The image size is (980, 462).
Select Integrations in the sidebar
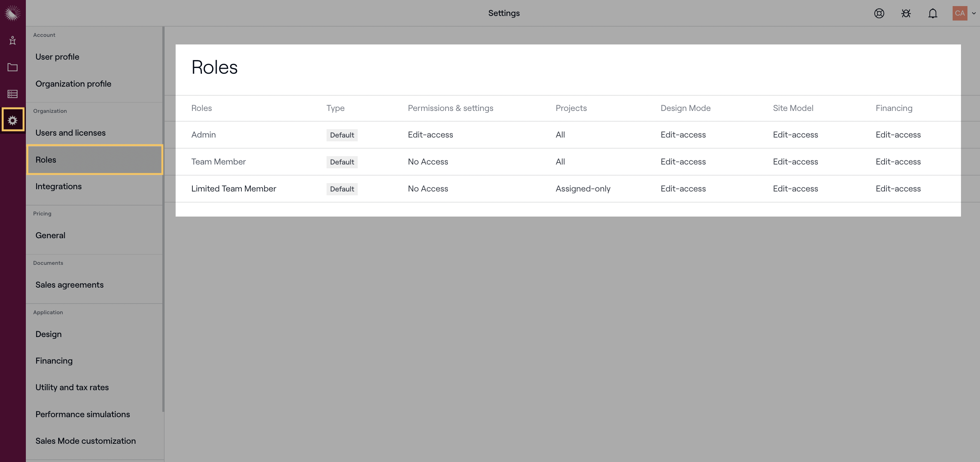tap(58, 186)
